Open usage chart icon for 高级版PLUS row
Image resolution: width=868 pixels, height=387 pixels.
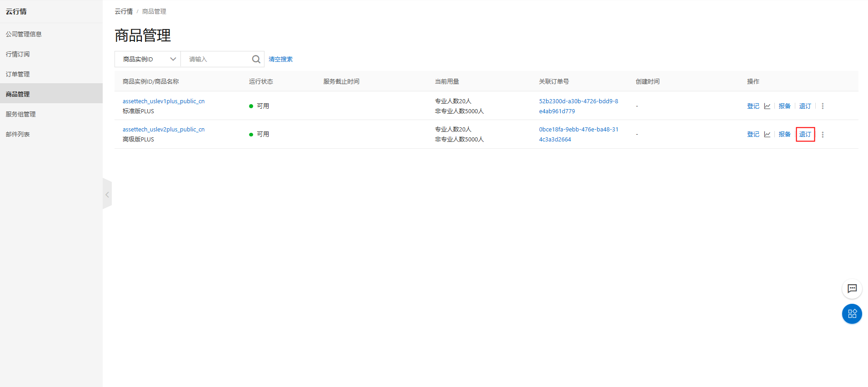click(767, 134)
